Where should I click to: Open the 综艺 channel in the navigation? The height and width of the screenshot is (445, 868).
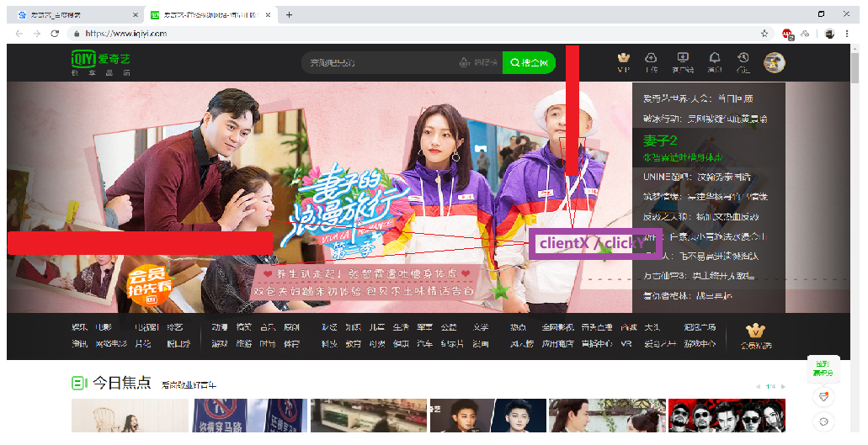click(175, 327)
